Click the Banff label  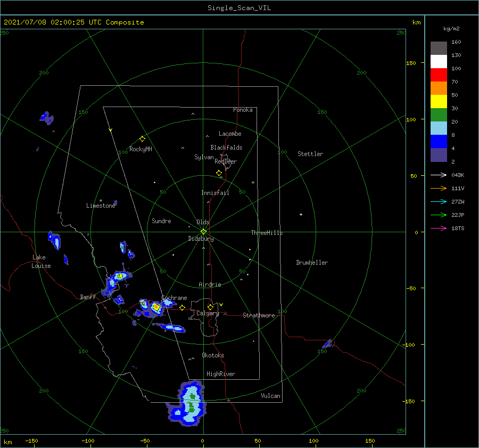click(88, 297)
